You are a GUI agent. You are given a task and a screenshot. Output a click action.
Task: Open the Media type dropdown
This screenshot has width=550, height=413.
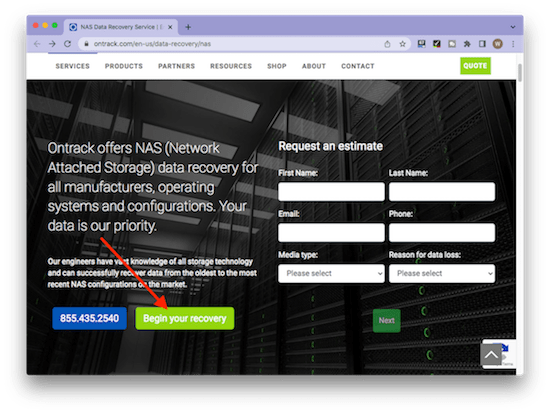(331, 273)
